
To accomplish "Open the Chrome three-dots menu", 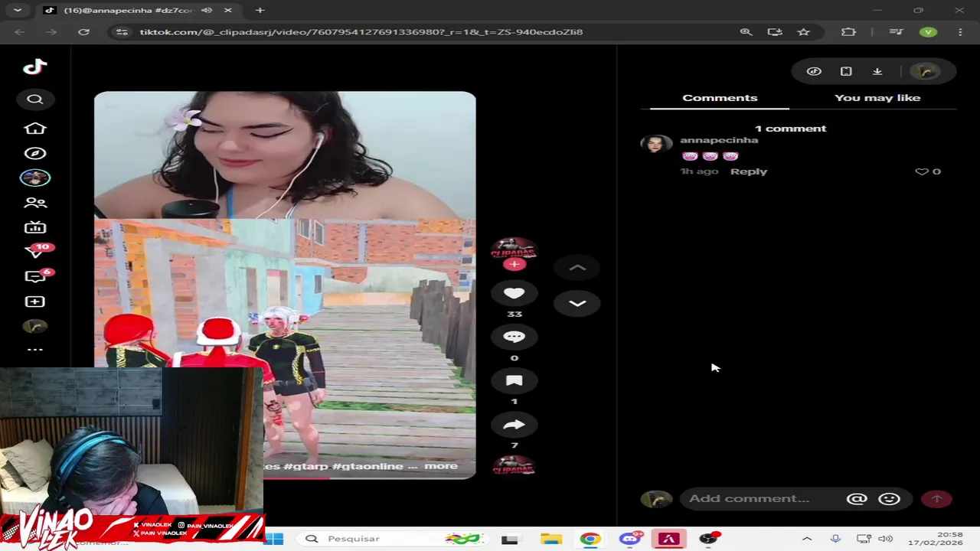I will (960, 32).
